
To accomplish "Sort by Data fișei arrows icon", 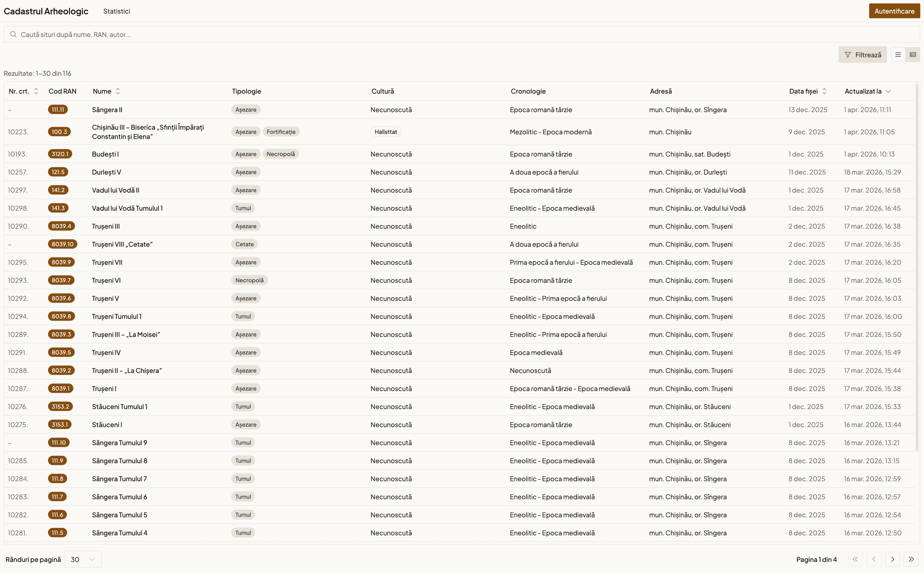I will [824, 91].
